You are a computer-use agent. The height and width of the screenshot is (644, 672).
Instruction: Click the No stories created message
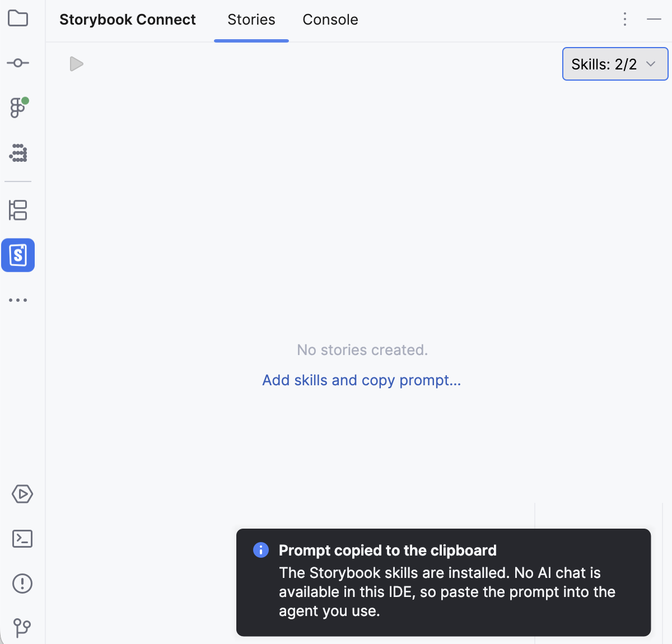pos(362,350)
